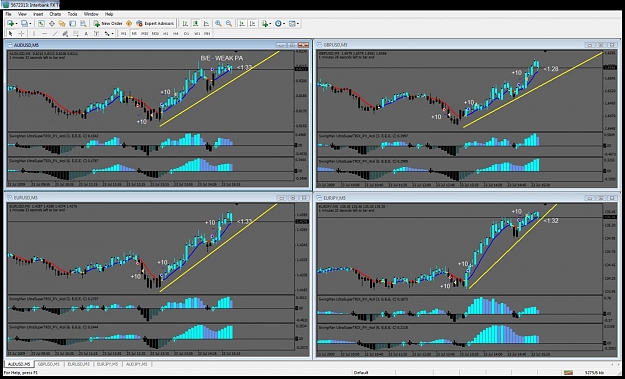
Task: Zoom out on the chart
Action: (229, 24)
